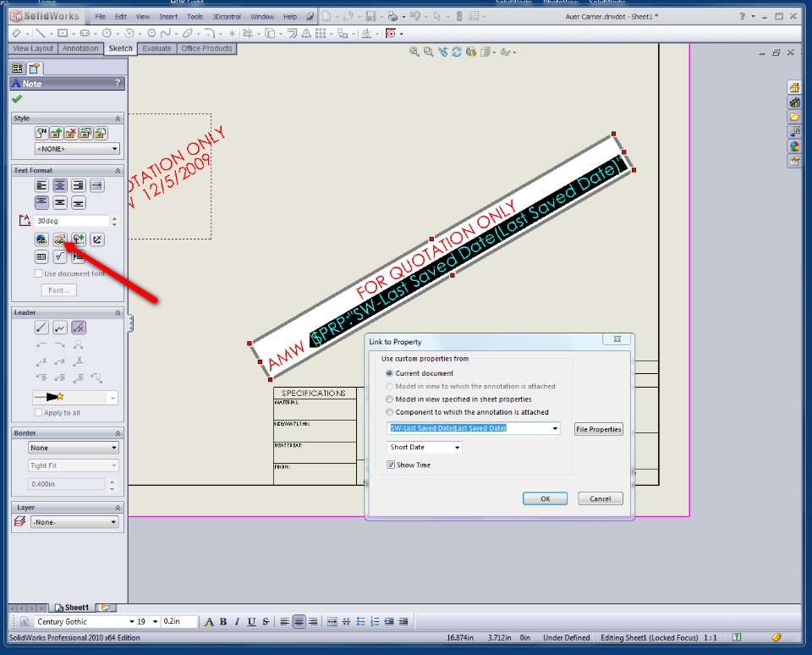Switch to the Annotation tab
This screenshot has width=812, height=655.
click(80, 48)
